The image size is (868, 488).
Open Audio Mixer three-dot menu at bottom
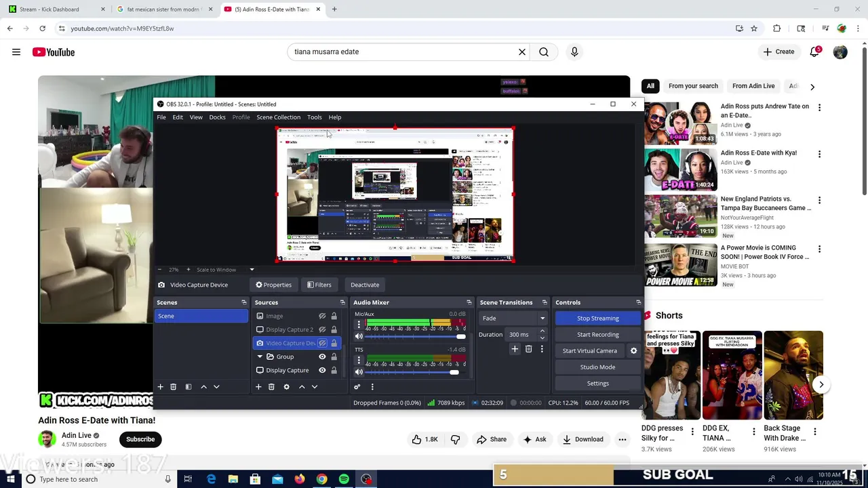point(372,386)
